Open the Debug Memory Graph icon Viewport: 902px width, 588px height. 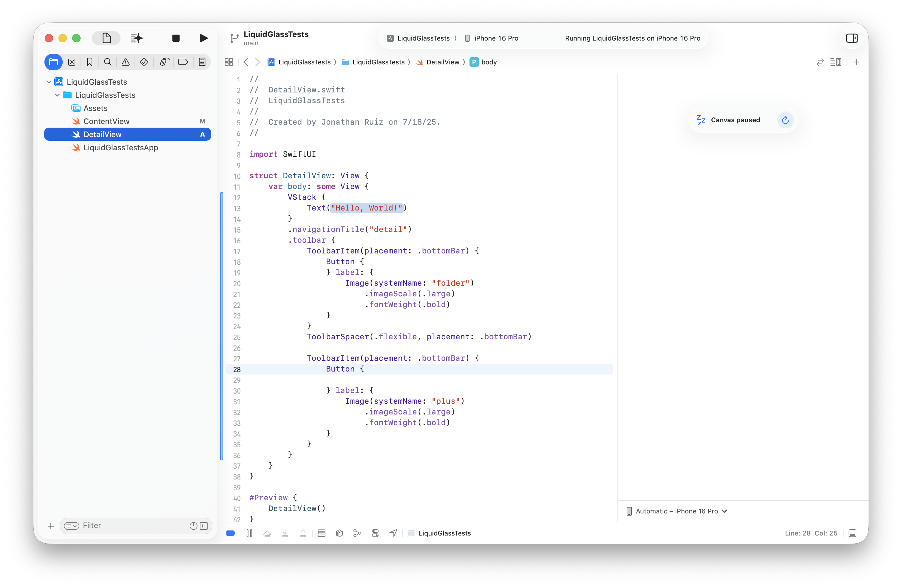(357, 533)
